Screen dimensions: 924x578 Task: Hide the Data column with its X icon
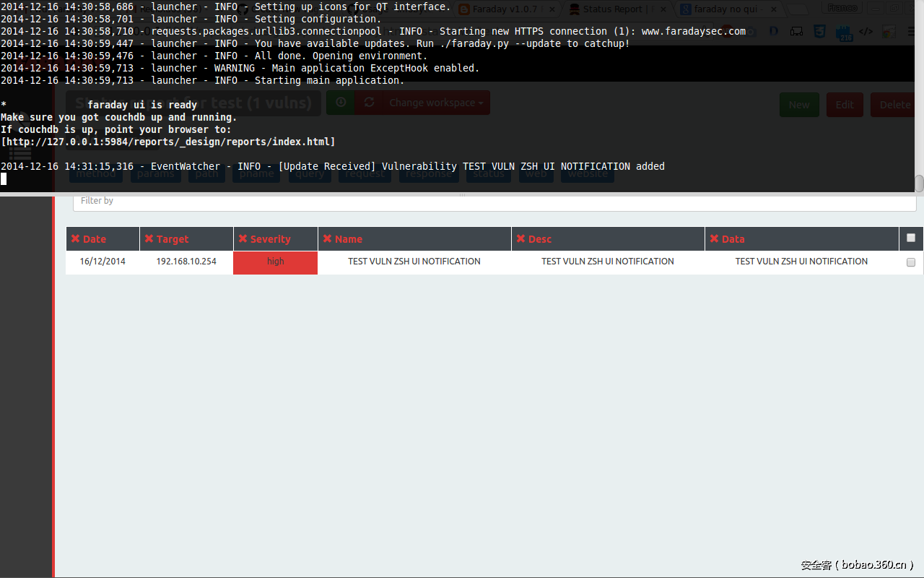(714, 239)
